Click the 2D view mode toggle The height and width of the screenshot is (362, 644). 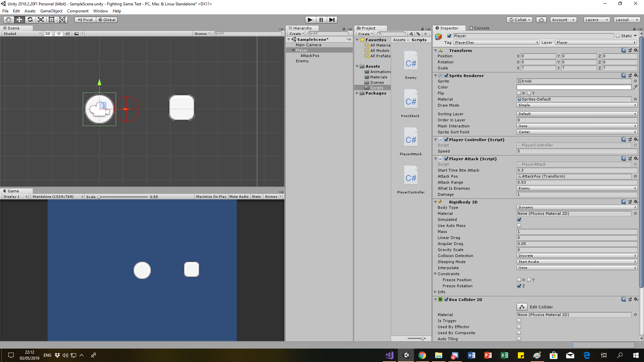point(48,34)
